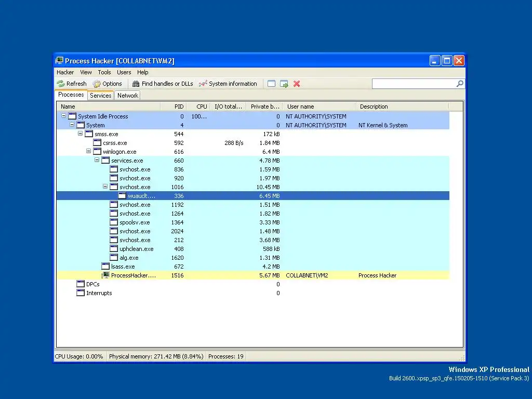Click the Refresh toolbar button

pos(72,84)
